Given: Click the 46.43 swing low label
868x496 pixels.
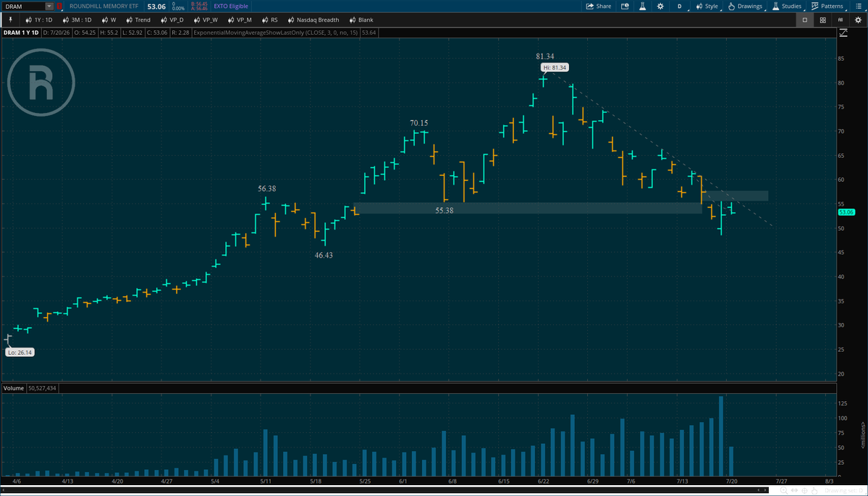Looking at the screenshot, I should point(324,255).
